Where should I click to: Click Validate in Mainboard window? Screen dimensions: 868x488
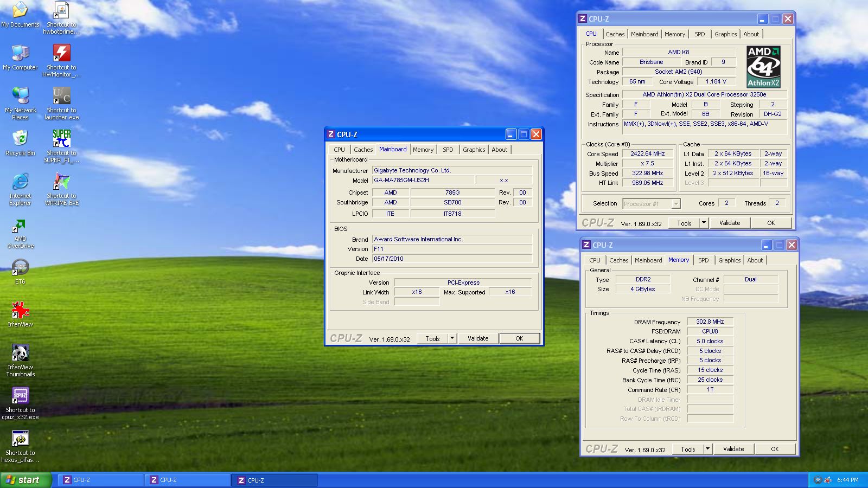[x=478, y=338]
